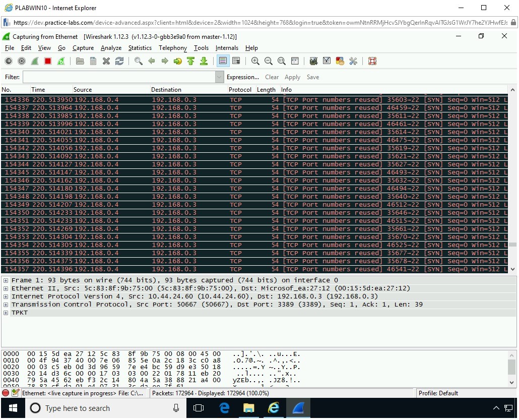Jump to the last packet
Image resolution: width=519 pixels, height=420 pixels.
[x=204, y=61]
